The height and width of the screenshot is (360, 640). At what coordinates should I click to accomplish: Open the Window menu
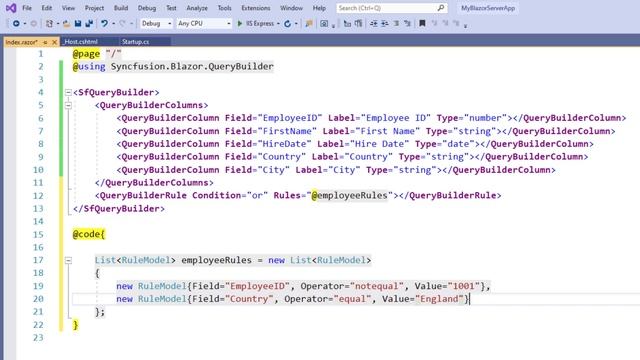coord(291,8)
